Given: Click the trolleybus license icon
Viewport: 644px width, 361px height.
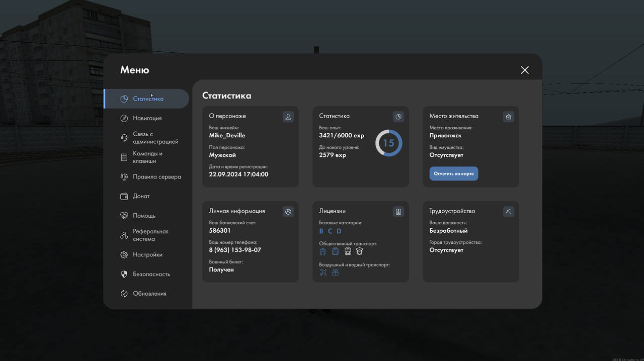Looking at the screenshot, I should (x=323, y=251).
